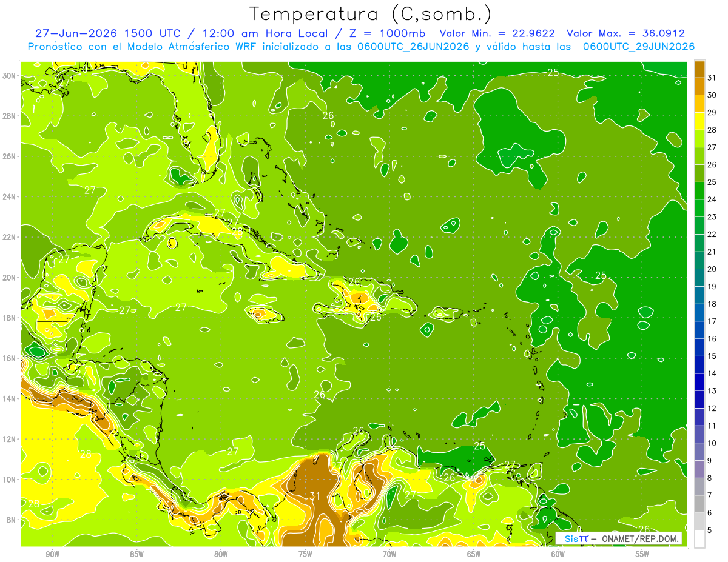
Task: Click the 60W longitude axis label
Action: (558, 554)
